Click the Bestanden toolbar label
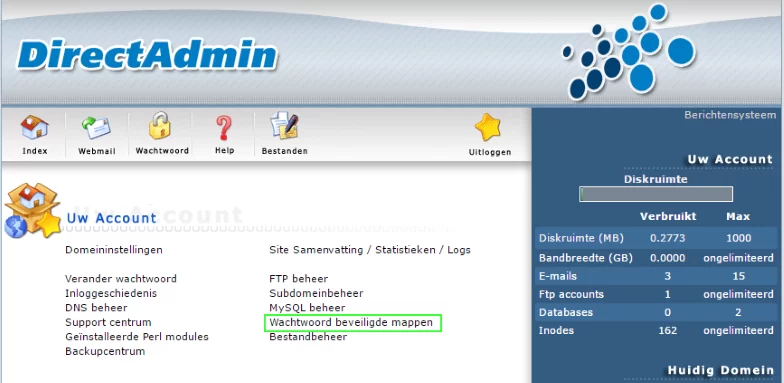Viewport: 784px width, 383px height. [284, 151]
